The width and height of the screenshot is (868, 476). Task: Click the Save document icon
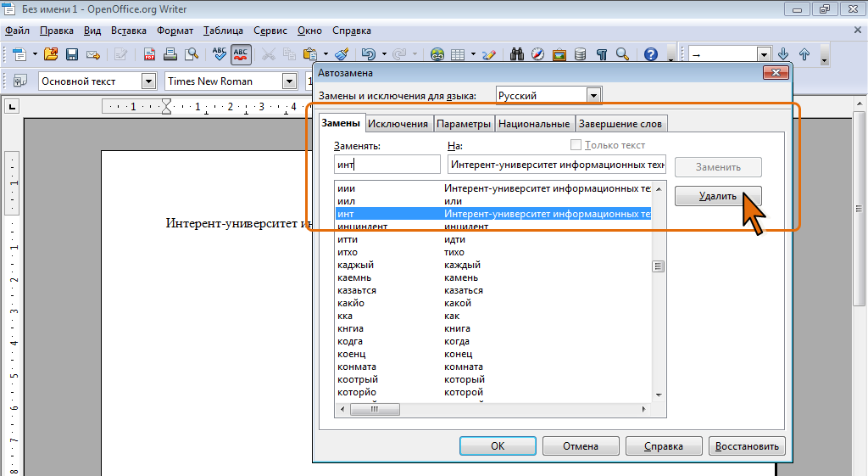coord(72,54)
